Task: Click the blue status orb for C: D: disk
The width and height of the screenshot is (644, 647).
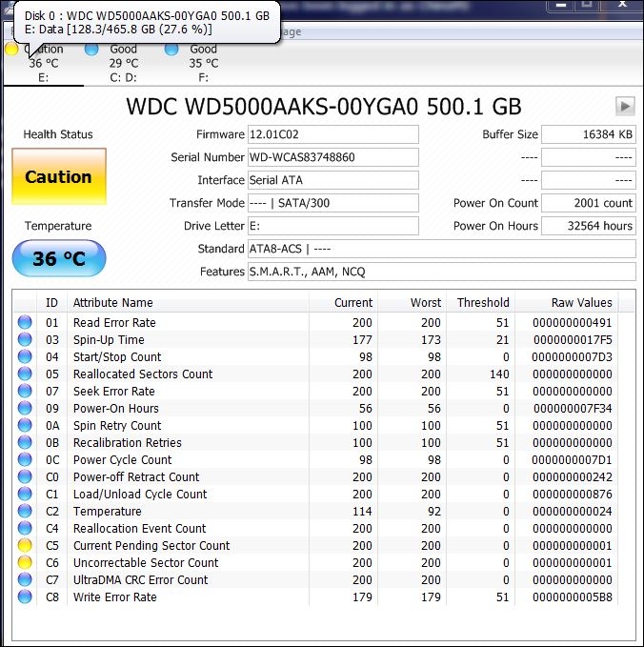Action: point(91,50)
